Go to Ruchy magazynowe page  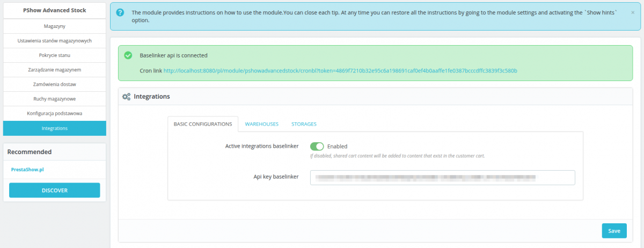point(55,99)
